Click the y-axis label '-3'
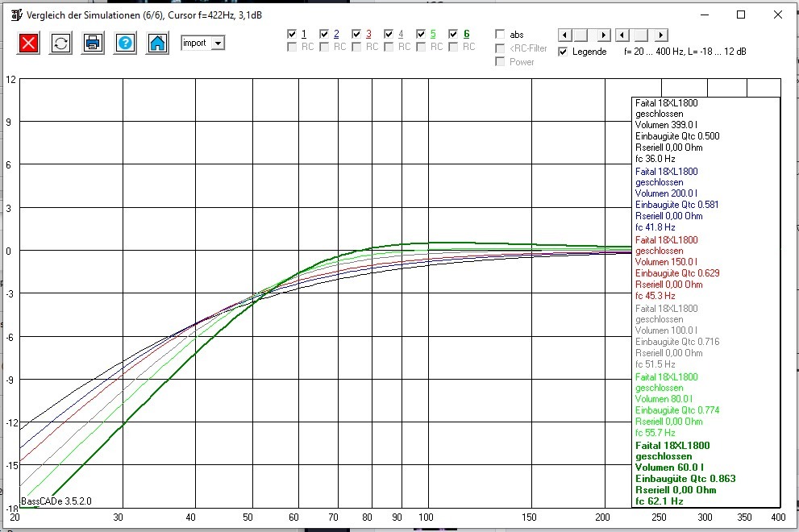 tap(11, 294)
